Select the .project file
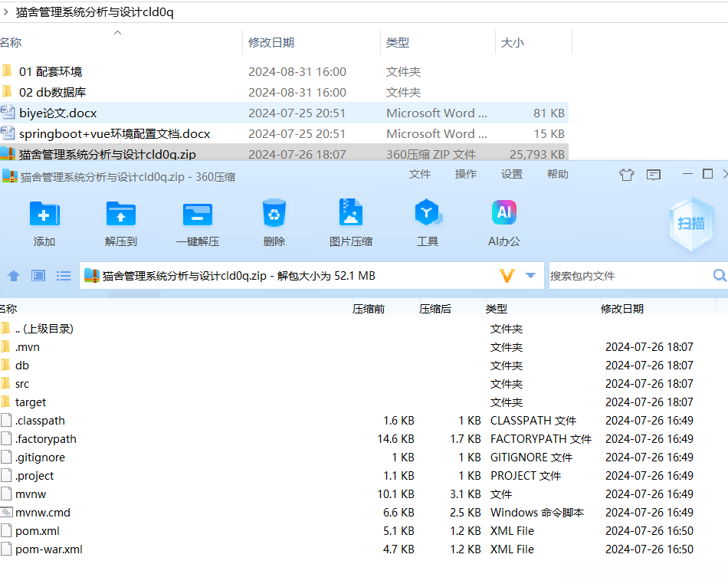Image resolution: width=728 pixels, height=587 pixels. coord(364,476)
